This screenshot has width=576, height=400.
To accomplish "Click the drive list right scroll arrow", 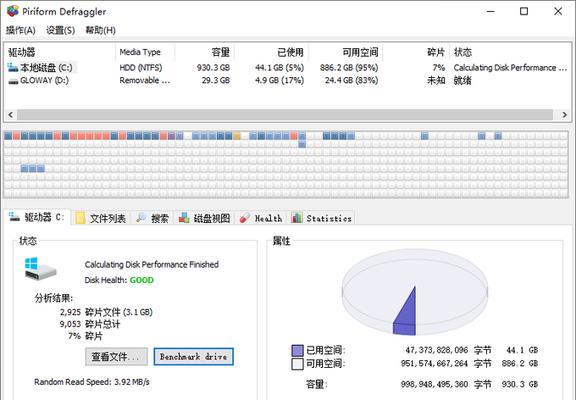I will [565, 115].
